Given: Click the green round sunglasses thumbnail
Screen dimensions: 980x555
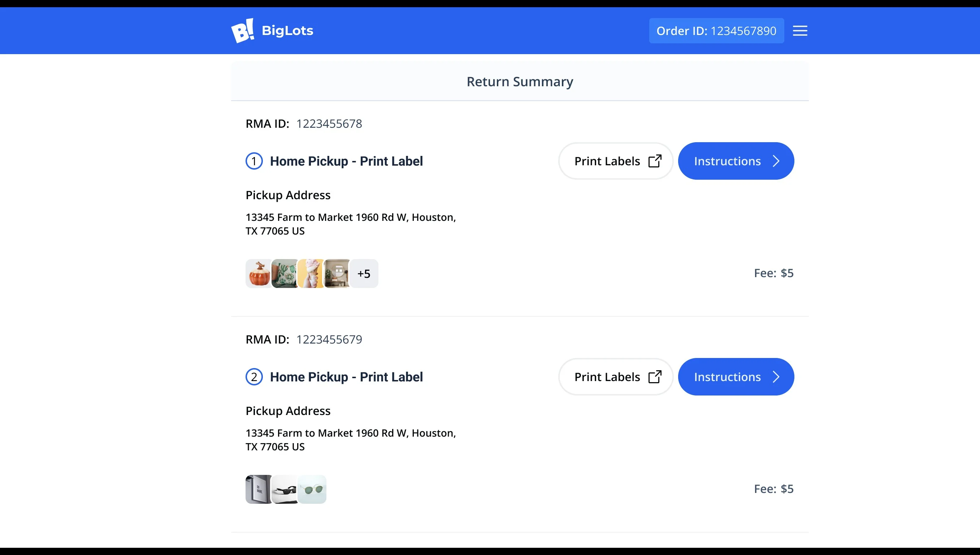Looking at the screenshot, I should 312,489.
